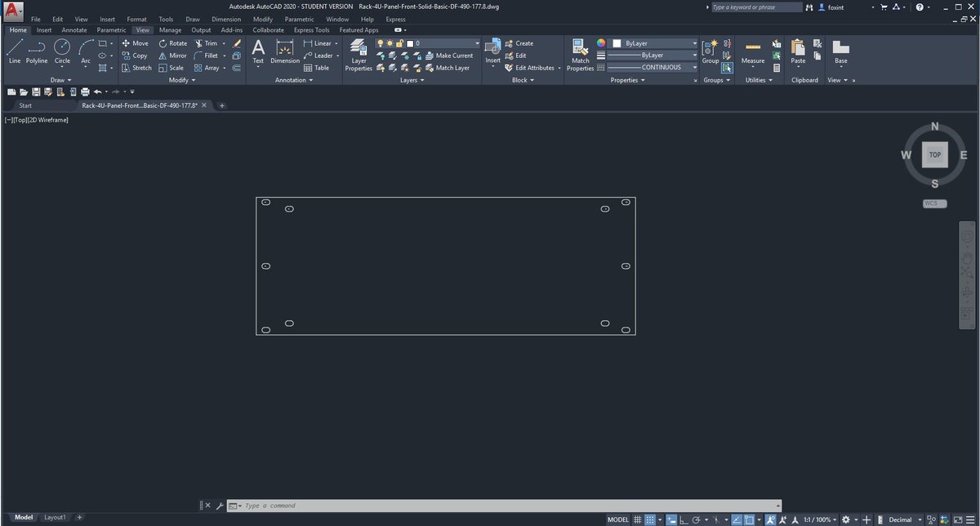This screenshot has width=980, height=526.
Task: Toggle snap mode in the status bar
Action: click(x=651, y=519)
